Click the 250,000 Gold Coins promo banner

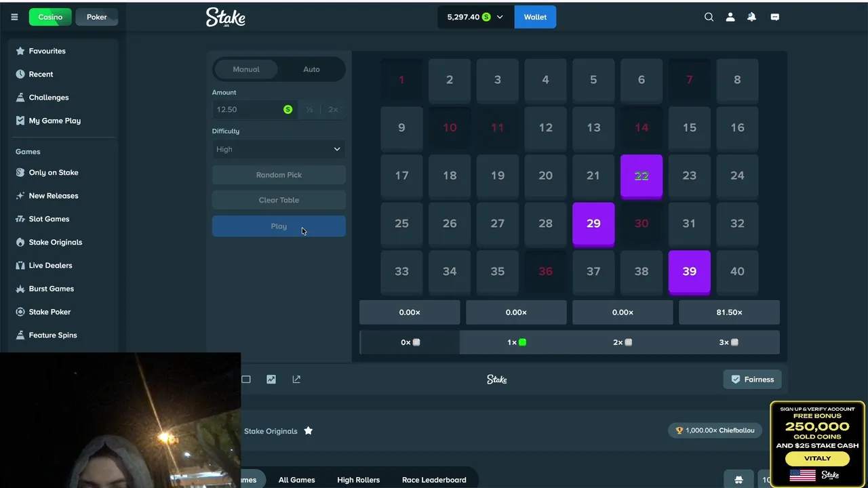tap(817, 444)
